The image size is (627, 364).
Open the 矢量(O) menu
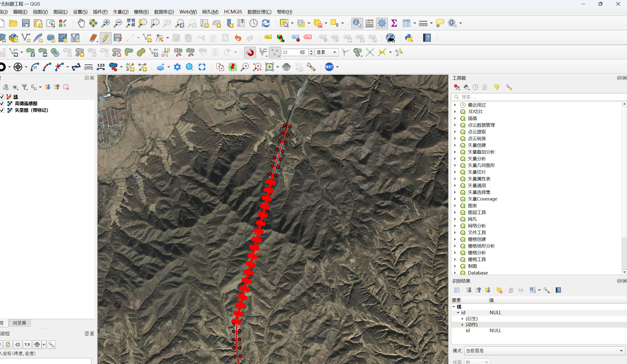pos(121,12)
